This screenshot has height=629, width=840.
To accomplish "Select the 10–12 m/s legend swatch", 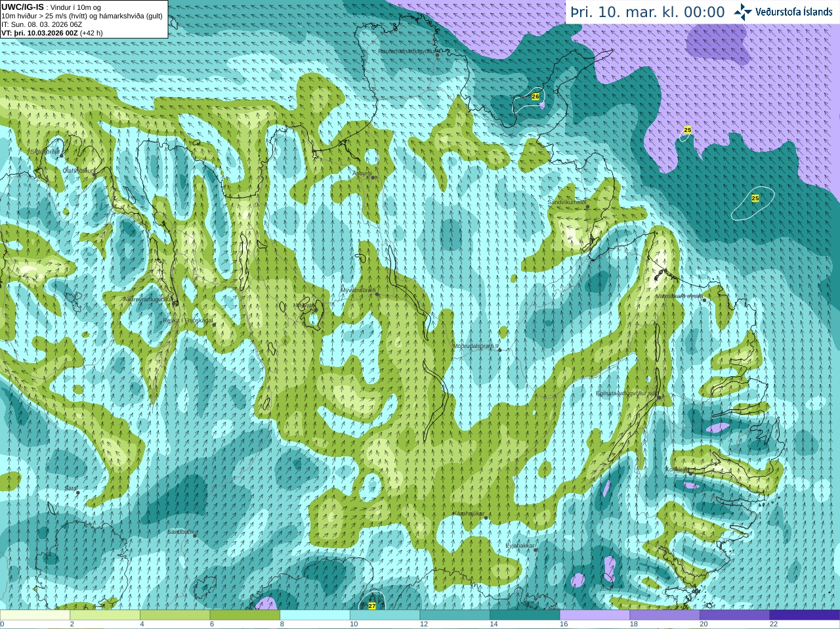I will click(x=385, y=615).
